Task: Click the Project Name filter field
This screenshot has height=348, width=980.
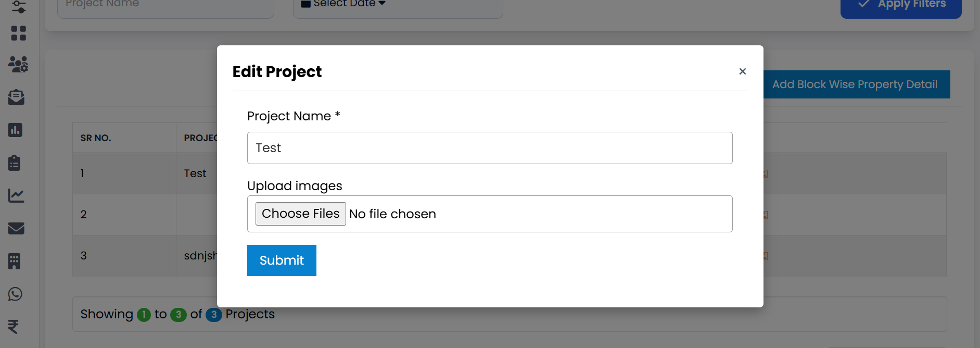Action: tap(165, 4)
